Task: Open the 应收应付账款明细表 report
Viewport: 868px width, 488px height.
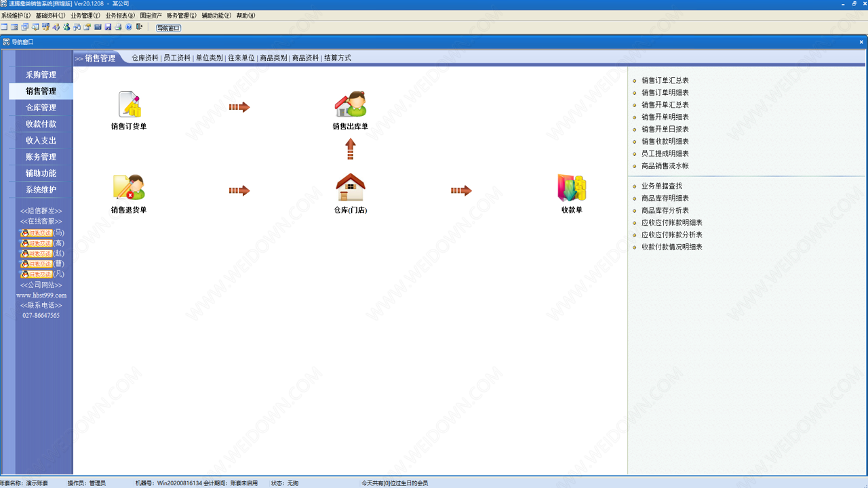Action: (x=672, y=223)
